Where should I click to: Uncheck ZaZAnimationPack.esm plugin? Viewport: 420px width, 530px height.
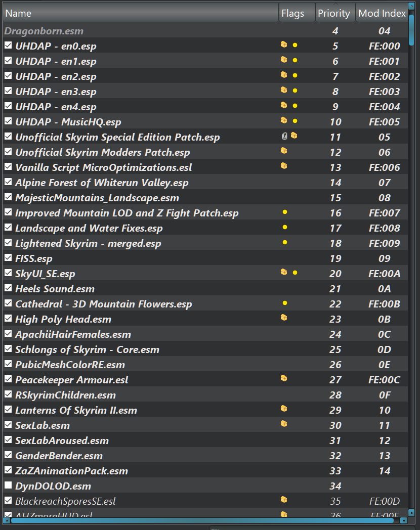coord(8,470)
